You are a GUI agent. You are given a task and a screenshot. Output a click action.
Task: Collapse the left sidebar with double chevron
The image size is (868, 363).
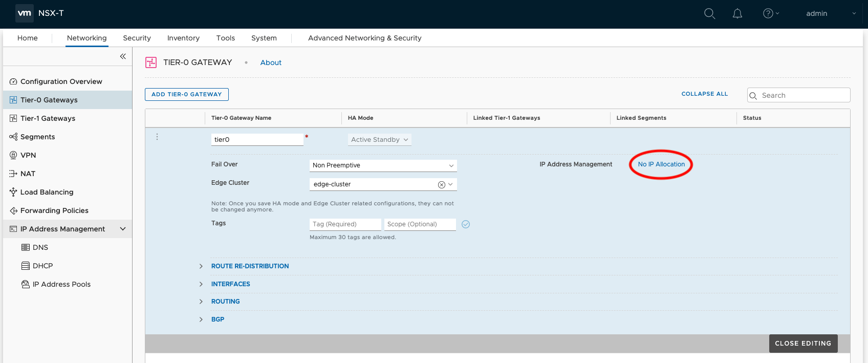click(x=123, y=56)
